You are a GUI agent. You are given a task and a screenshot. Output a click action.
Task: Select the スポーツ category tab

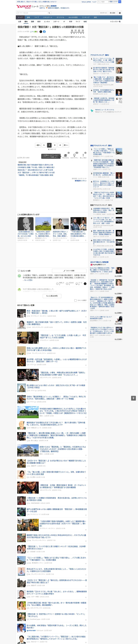tap(56, 21)
